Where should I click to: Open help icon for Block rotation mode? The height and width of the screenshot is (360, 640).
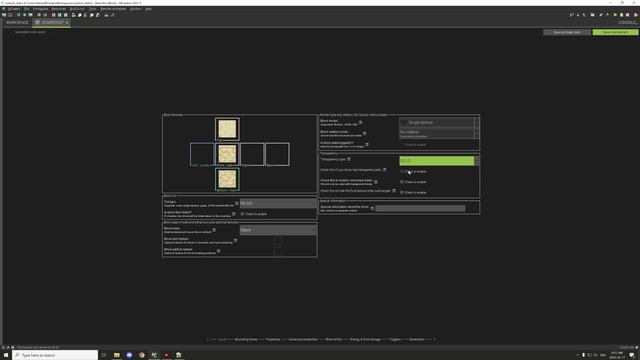coord(364,133)
